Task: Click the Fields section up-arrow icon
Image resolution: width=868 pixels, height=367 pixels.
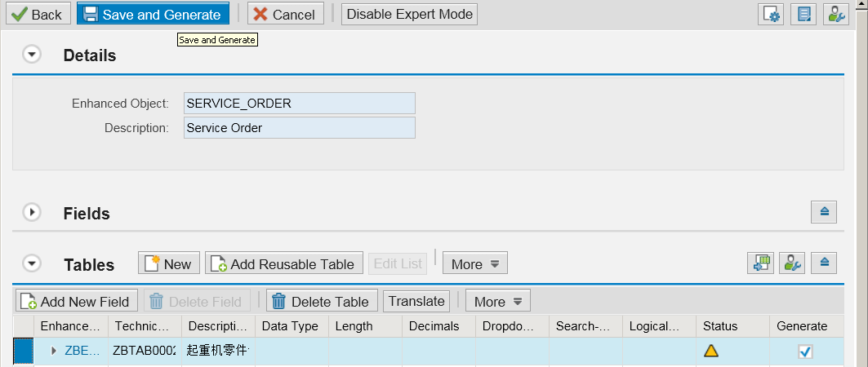Action: tap(824, 212)
